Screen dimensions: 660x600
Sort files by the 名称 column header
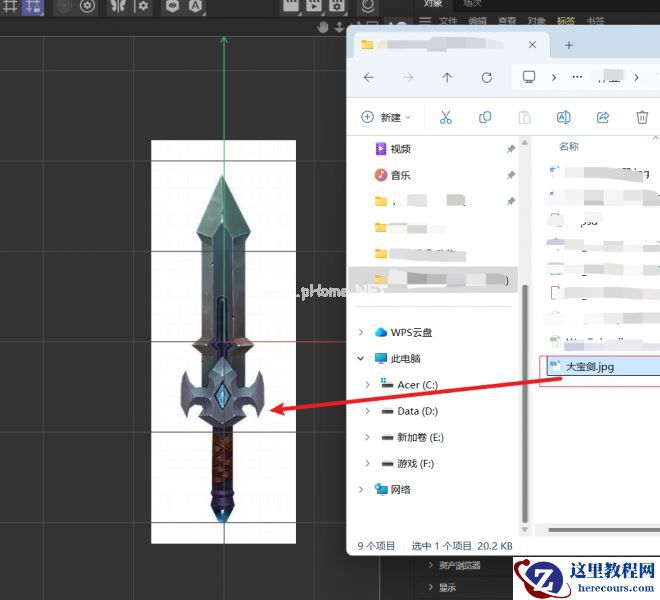pyautogui.click(x=569, y=146)
